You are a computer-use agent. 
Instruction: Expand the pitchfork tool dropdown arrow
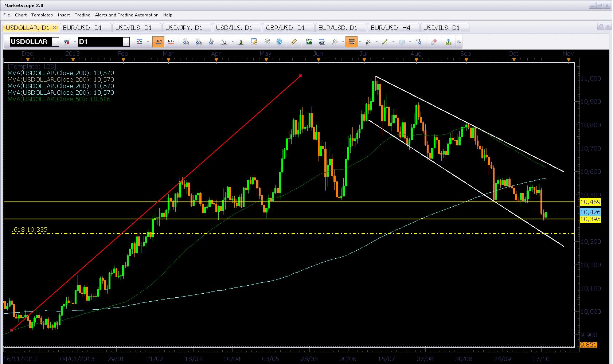(x=343, y=42)
